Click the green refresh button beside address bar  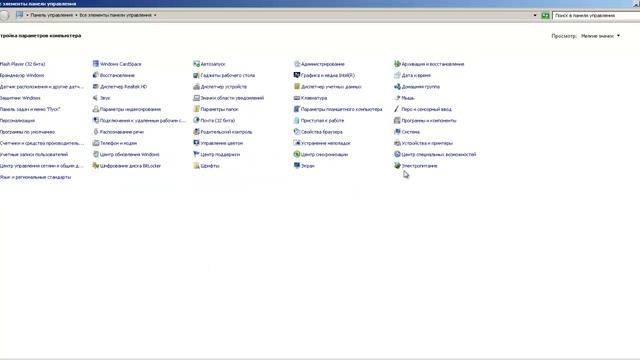[x=545, y=16]
